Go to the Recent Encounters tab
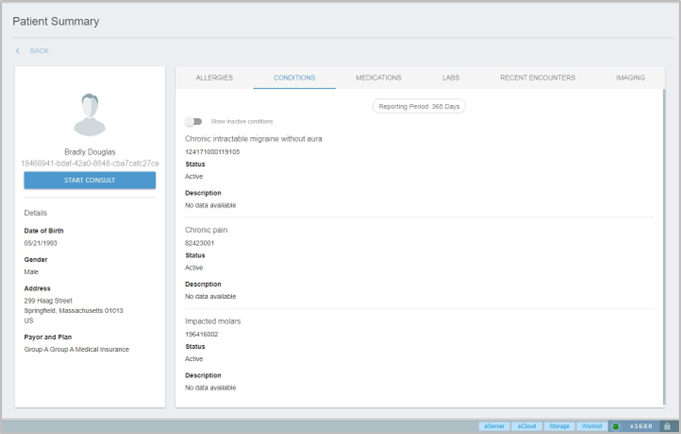Image resolution: width=681 pixels, height=434 pixels. (x=537, y=78)
